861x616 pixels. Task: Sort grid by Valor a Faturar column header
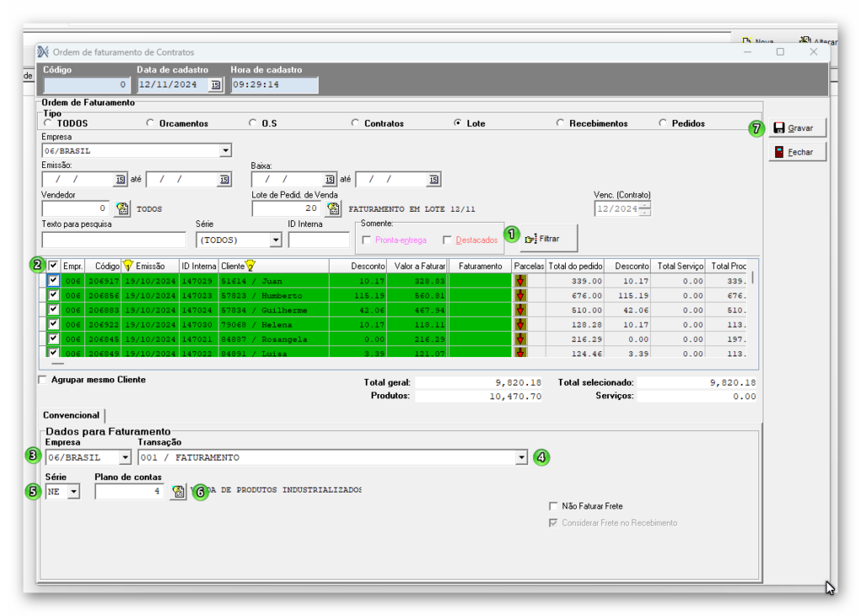click(x=419, y=266)
